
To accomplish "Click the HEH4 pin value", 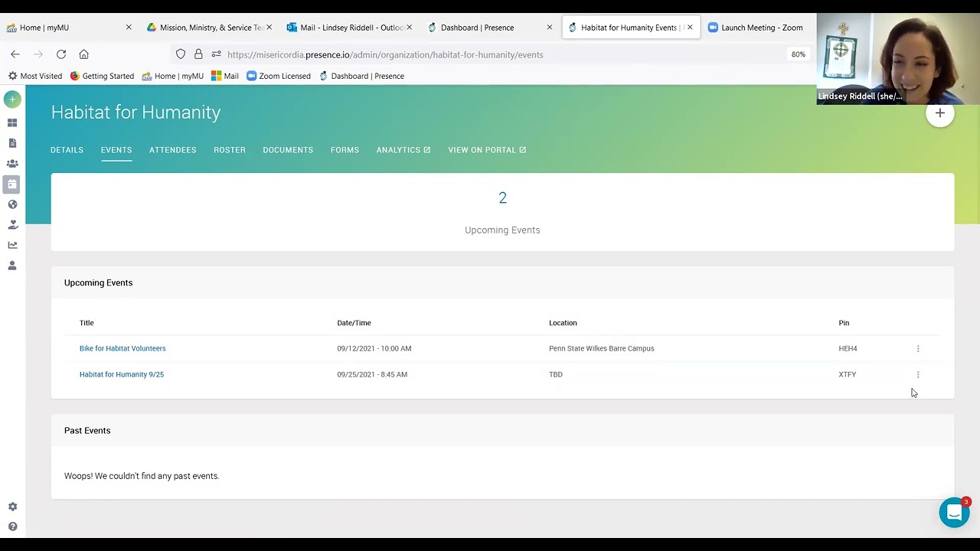I will pyautogui.click(x=848, y=348).
